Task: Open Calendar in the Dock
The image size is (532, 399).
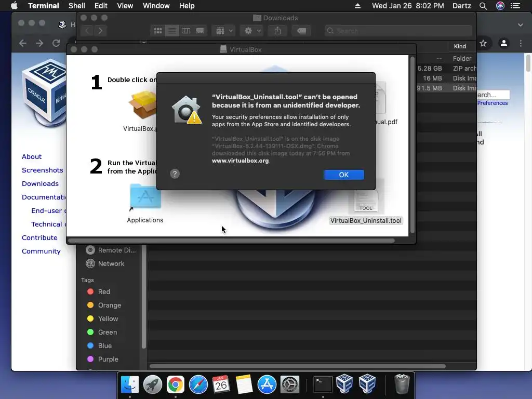Action: 221,384
